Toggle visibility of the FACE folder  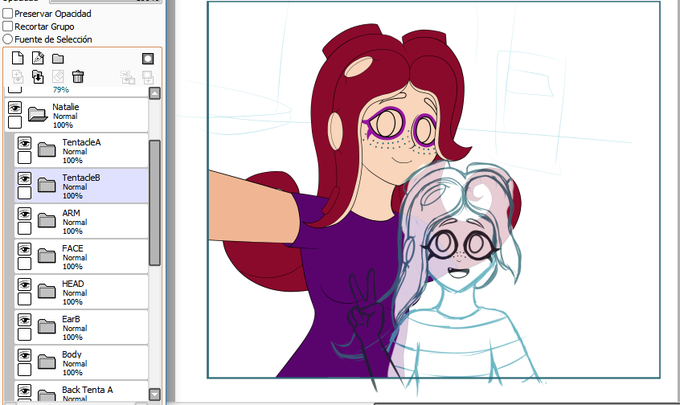point(24,249)
